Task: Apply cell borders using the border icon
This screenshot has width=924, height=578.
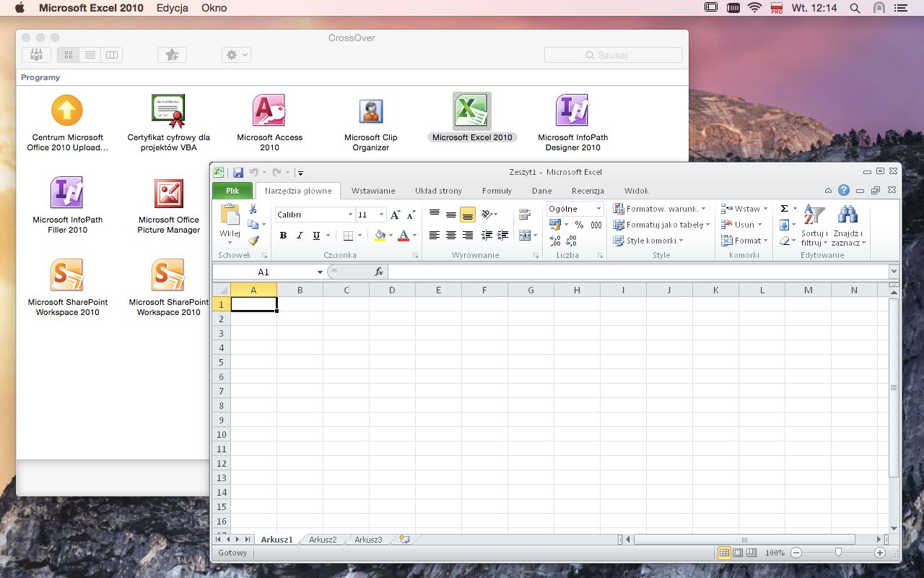Action: pos(348,236)
